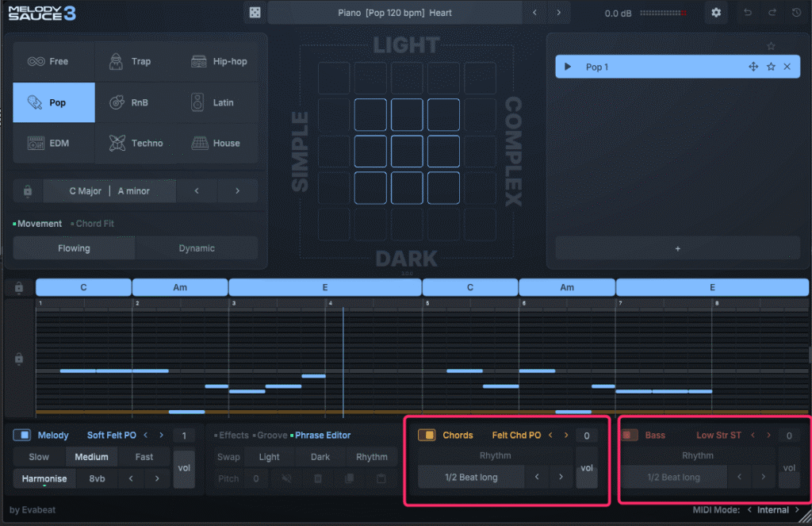This screenshot has width=812, height=526.
Task: Click the drag MIDI icon on Pop 1
Action: 753,67
